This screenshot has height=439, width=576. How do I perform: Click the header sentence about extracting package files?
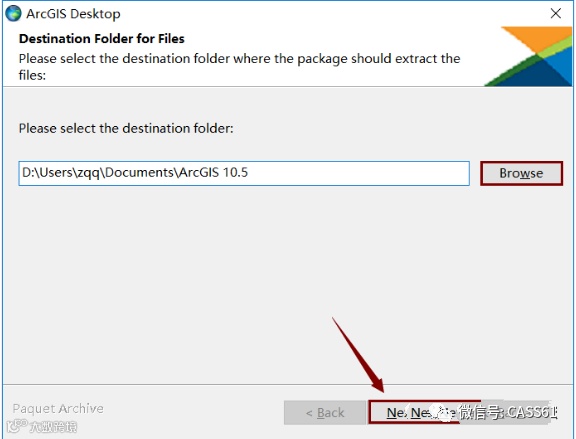[x=239, y=66]
